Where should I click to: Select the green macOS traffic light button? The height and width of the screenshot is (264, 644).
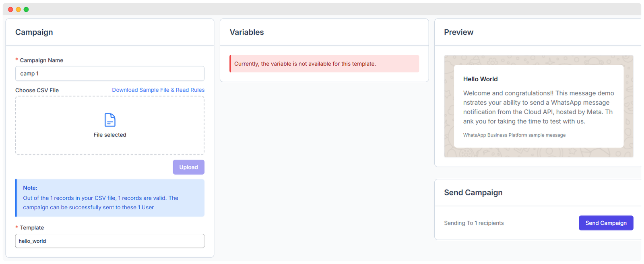(26, 9)
